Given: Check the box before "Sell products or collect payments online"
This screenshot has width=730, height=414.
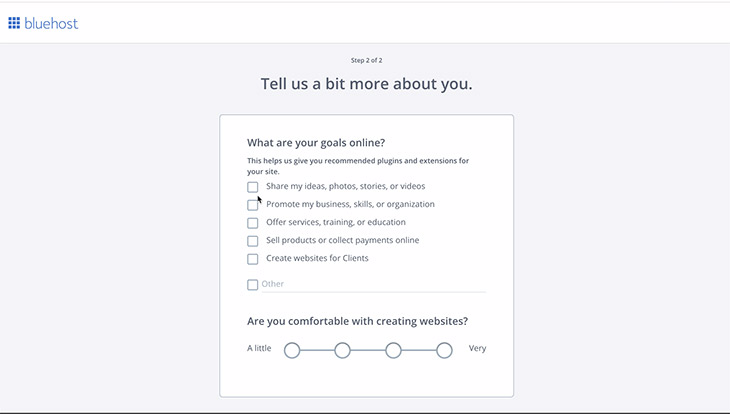Looking at the screenshot, I should pos(253,241).
